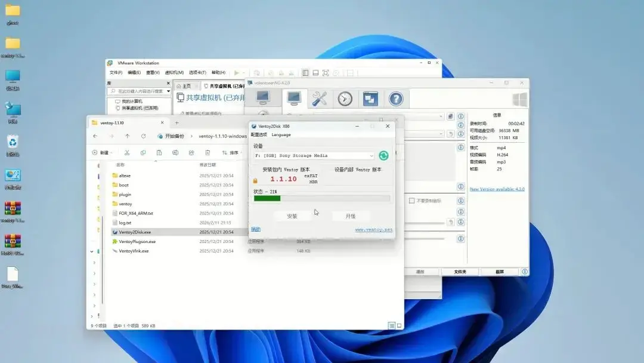This screenshot has width=644, height=363.
Task: Open vokoscreenNG help question mark tab
Action: pos(396,99)
